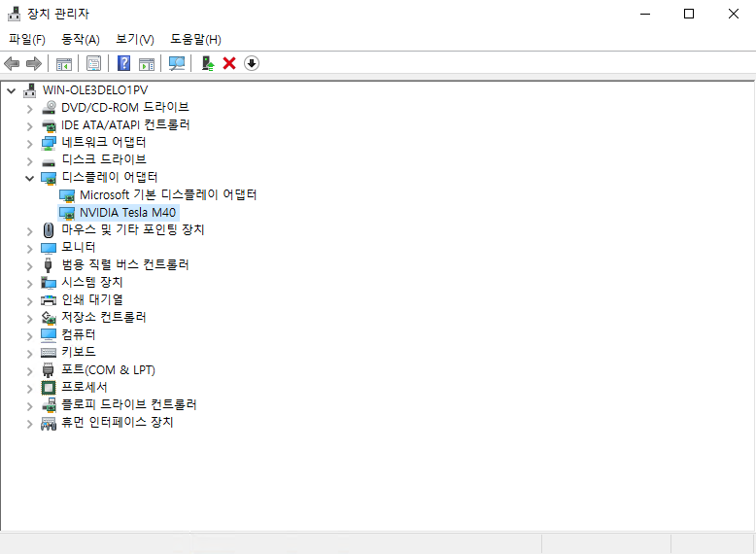The width and height of the screenshot is (756, 554).
Task: Click the Update driver green arrow icon
Action: 207,63
